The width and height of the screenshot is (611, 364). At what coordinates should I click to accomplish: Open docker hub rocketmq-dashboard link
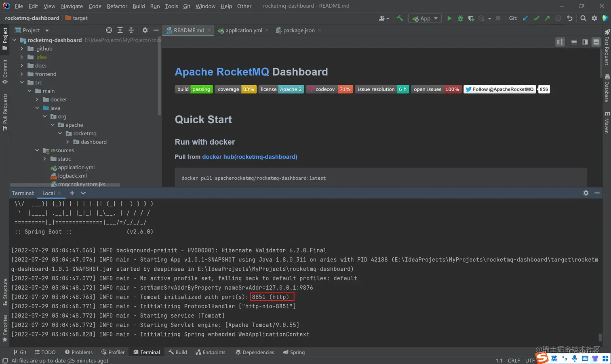[x=249, y=157]
